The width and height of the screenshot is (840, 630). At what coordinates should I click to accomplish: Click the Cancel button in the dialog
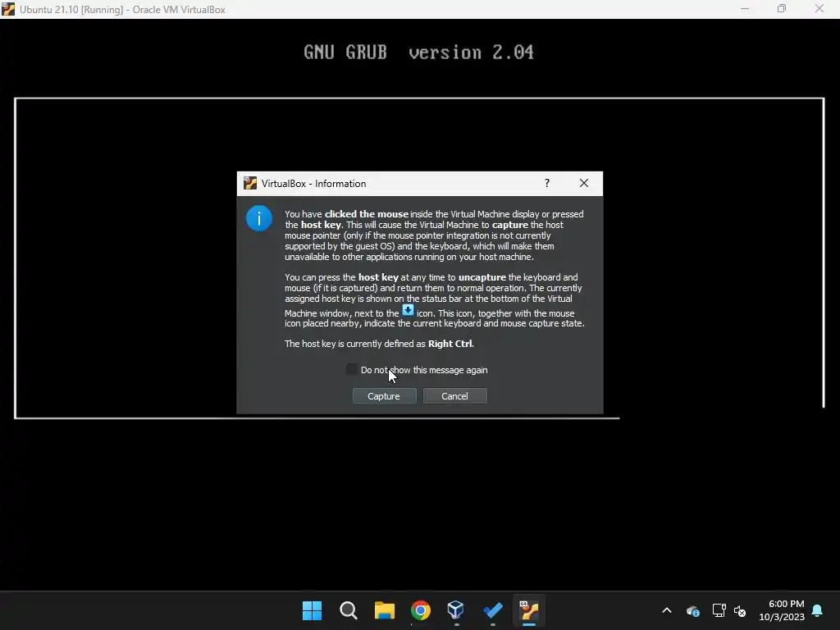(x=454, y=396)
